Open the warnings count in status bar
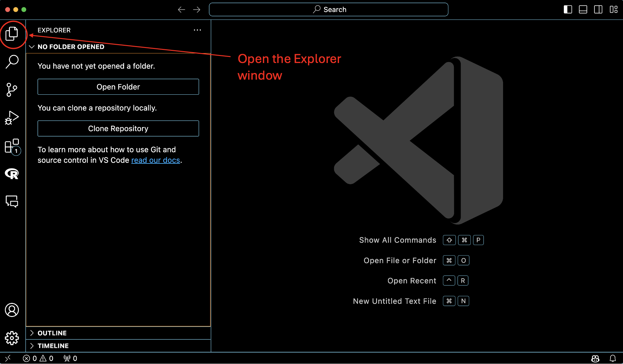This screenshot has height=364, width=623. click(x=47, y=358)
